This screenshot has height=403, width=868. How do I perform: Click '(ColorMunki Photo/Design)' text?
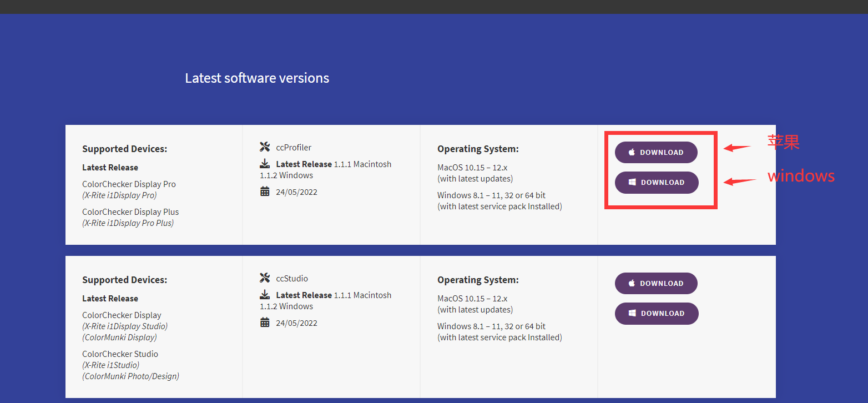pyautogui.click(x=130, y=376)
